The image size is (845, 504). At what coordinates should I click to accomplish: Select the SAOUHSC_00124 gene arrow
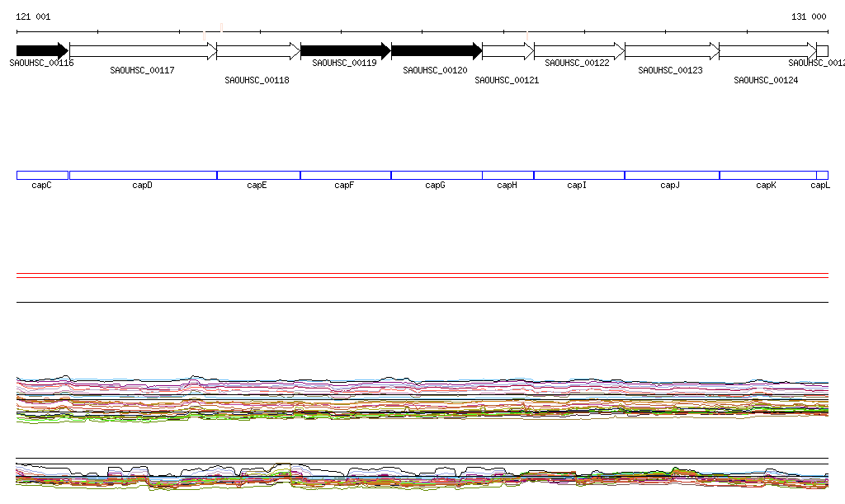(767, 51)
